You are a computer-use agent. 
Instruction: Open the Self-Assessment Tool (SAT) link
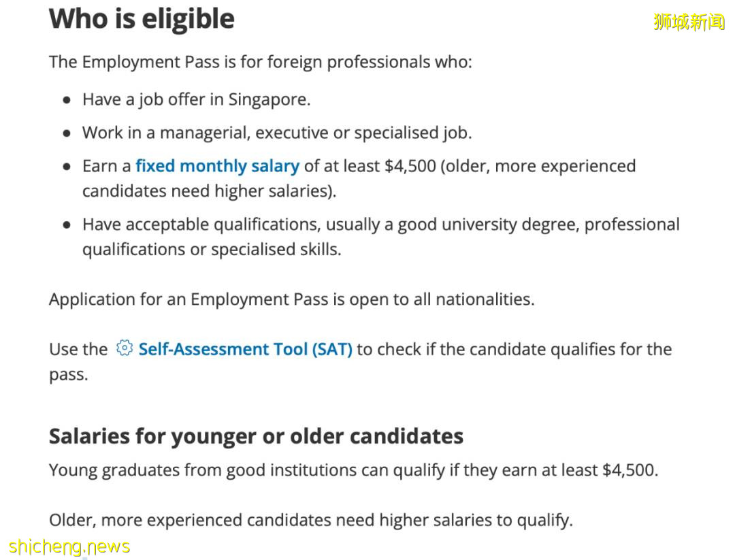[x=245, y=349]
